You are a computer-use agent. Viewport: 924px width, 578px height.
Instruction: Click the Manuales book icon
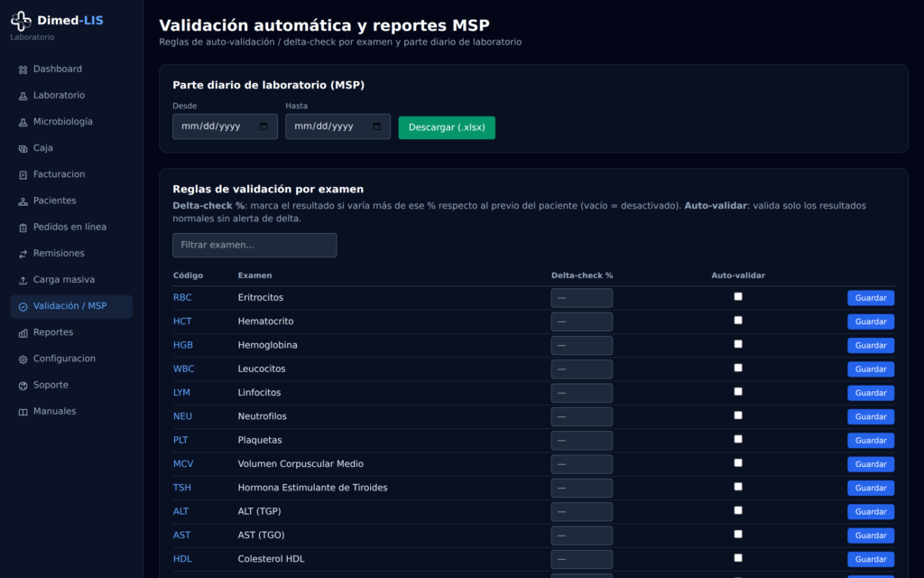pos(23,412)
